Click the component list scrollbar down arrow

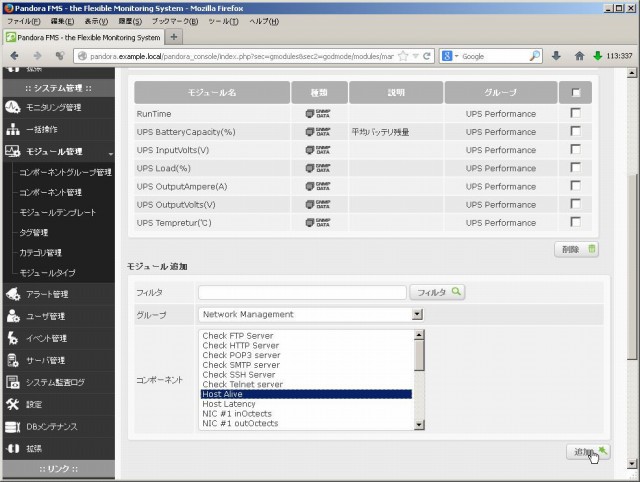click(x=419, y=425)
